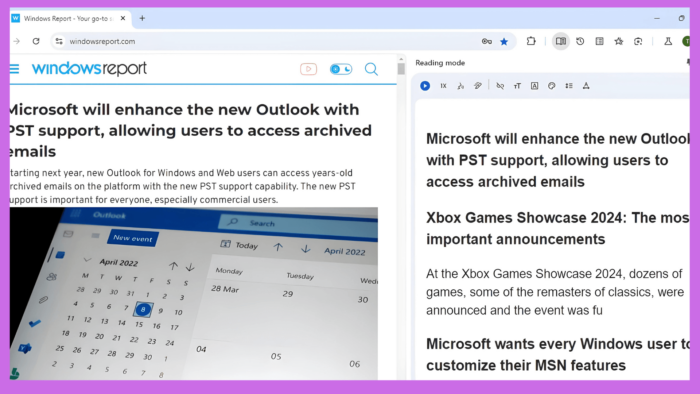Open the Outlook PST support article headline
Screen dimensions: 700x394
point(191,130)
